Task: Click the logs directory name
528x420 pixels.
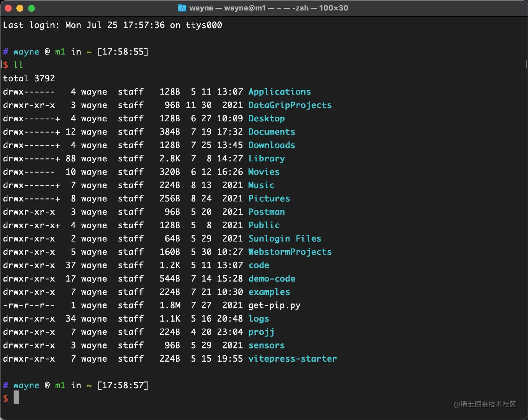Action: tap(259, 319)
